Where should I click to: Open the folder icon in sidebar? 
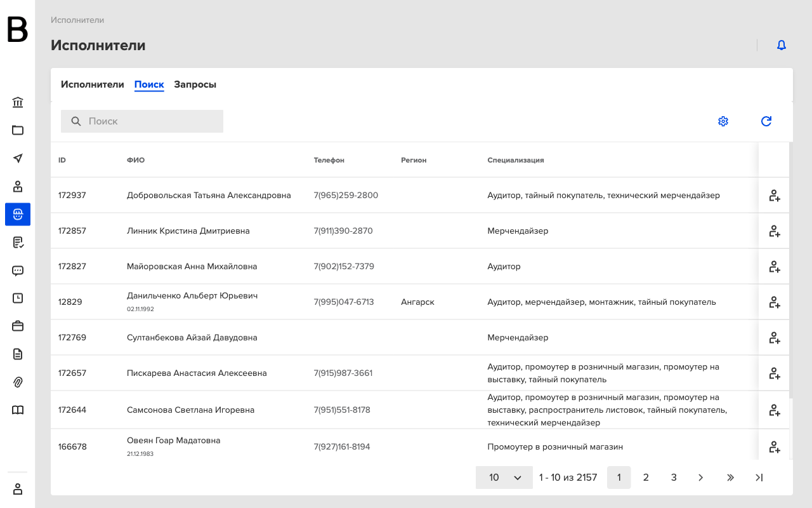coord(18,130)
